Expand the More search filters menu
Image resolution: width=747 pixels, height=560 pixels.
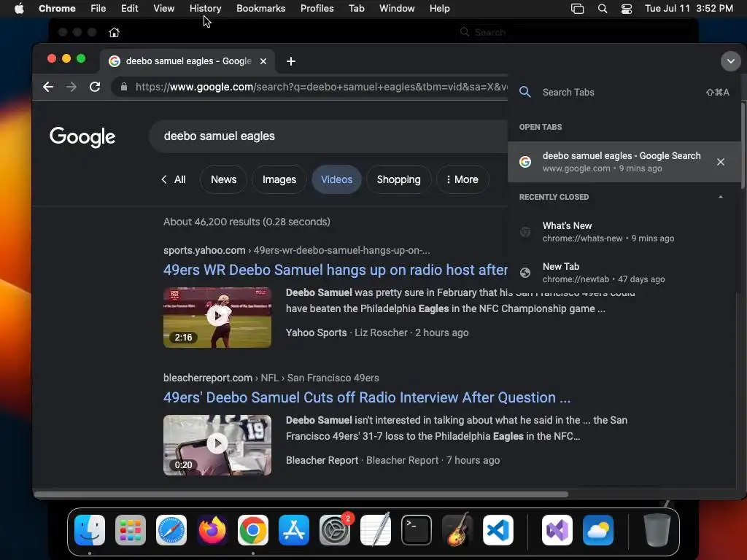pos(462,179)
